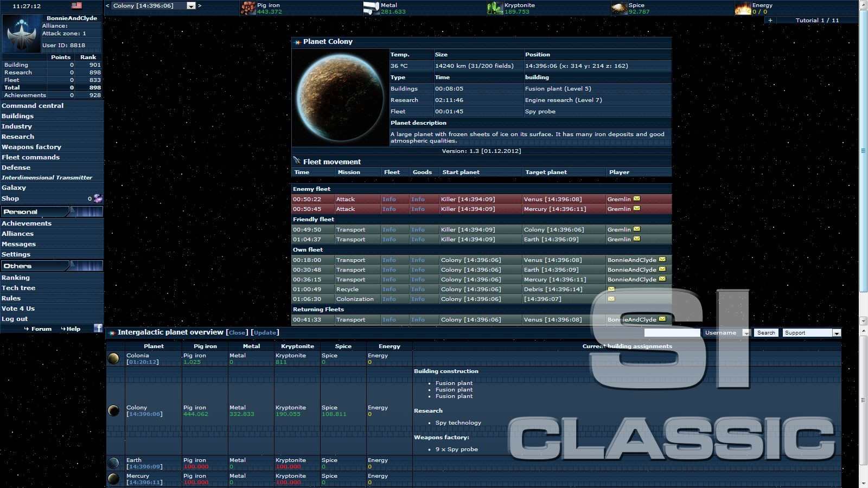Viewport: 868px width, 488px height.
Task: Open the Facebook icon beside Help
Action: (x=98, y=328)
